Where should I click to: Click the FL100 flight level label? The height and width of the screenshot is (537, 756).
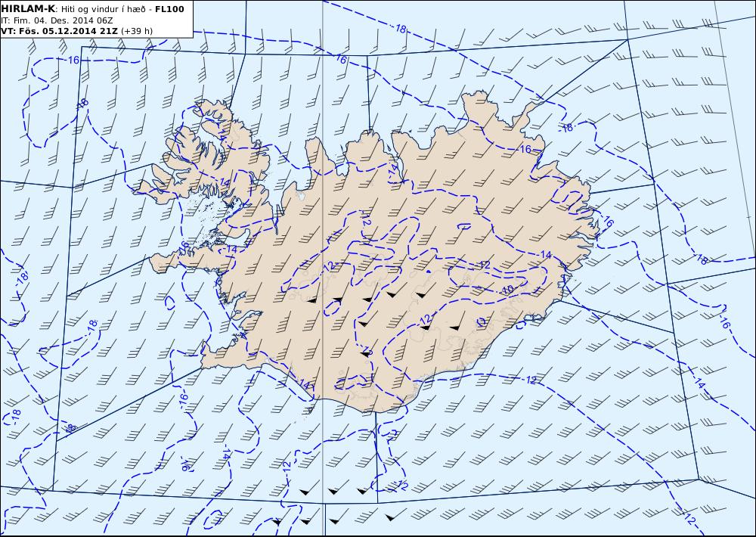tap(169, 9)
